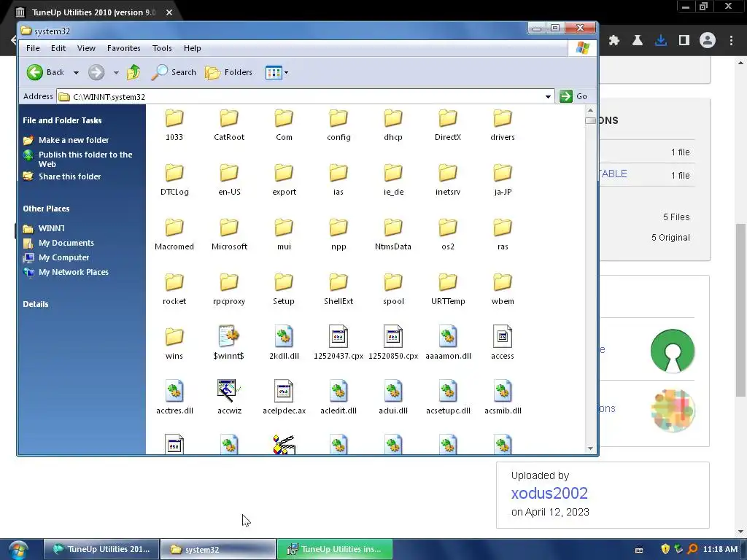Select the 12520437.cpx file
Image resolution: width=747 pixels, height=560 pixels.
pos(338,343)
